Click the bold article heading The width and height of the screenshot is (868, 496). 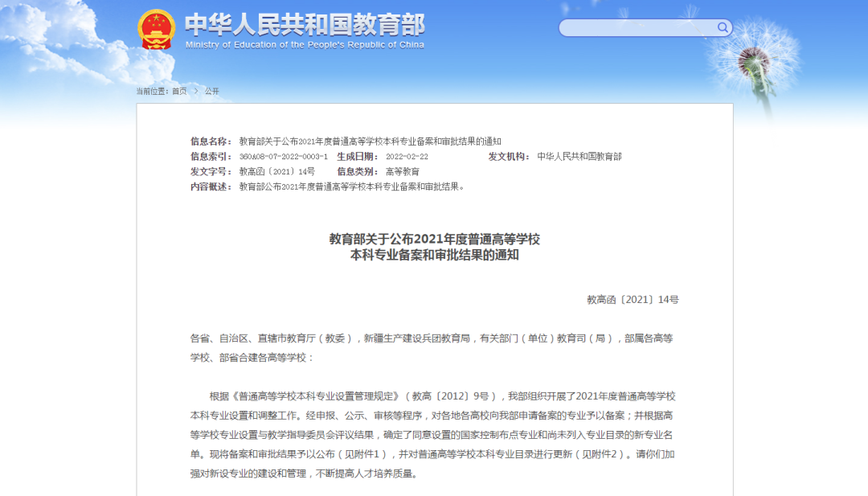click(434, 247)
